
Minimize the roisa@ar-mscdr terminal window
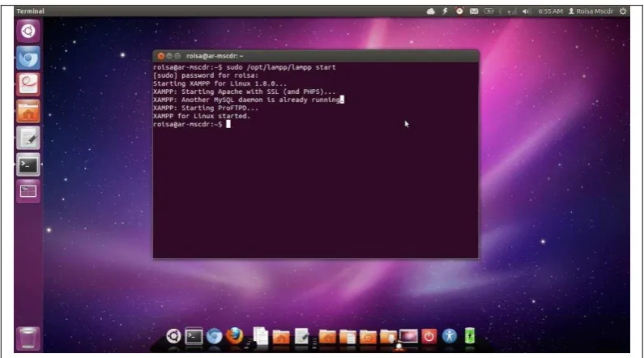point(169,56)
